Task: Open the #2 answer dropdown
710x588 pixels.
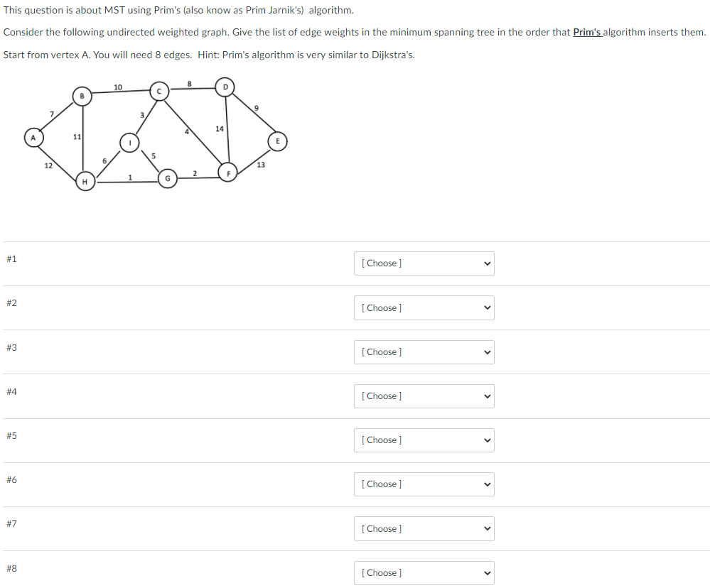Action: coord(424,307)
